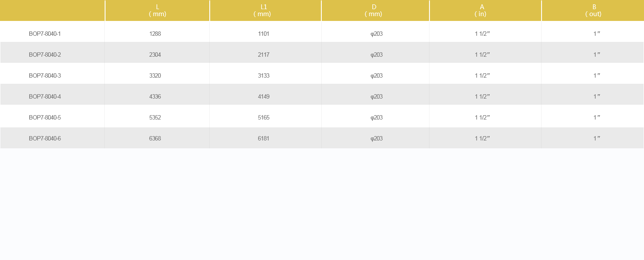The height and width of the screenshot is (260, 644).
Task: Click the L (mm) column header
Action: [x=157, y=10]
